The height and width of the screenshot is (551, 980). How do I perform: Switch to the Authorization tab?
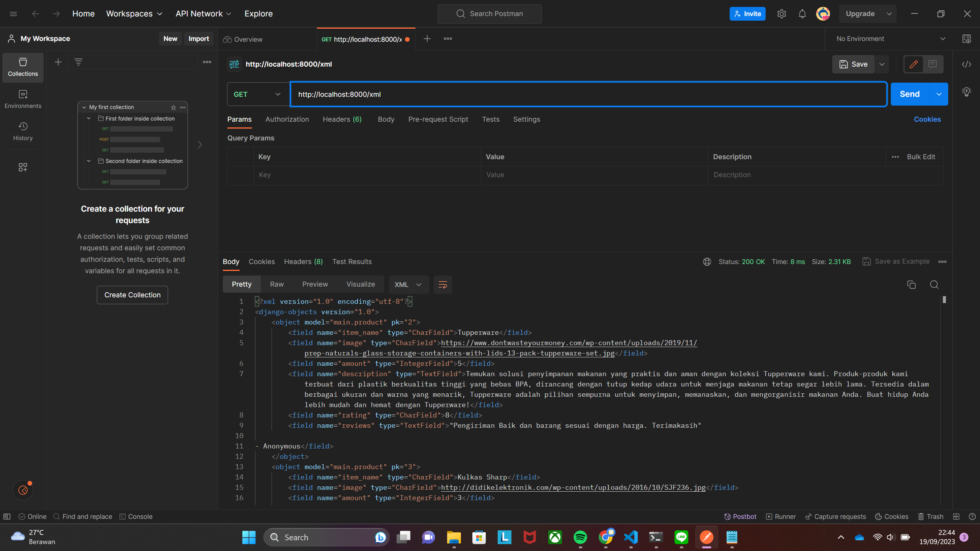pyautogui.click(x=287, y=119)
